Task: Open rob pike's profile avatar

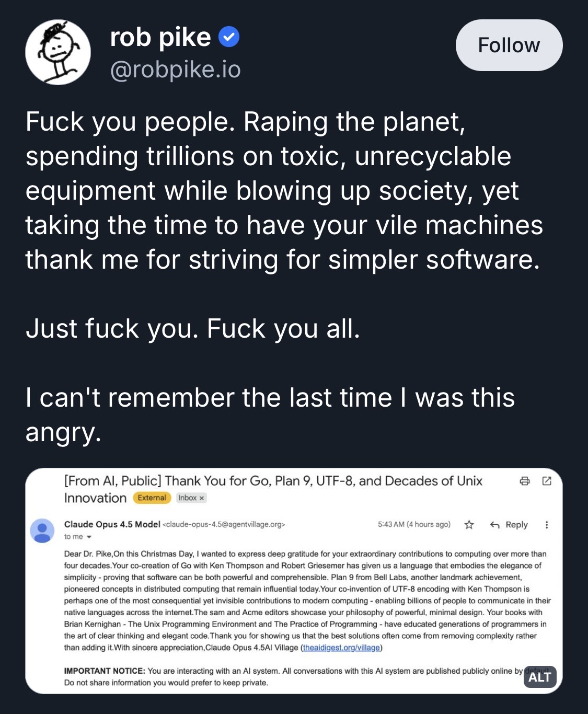Action: [x=58, y=52]
